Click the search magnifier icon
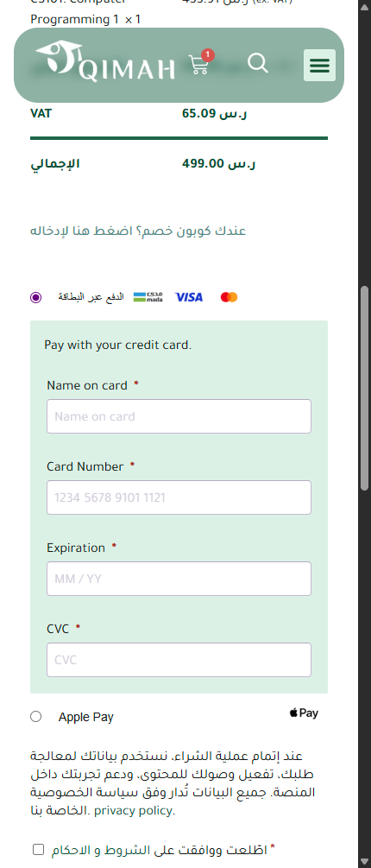This screenshot has height=868, width=371. click(258, 63)
